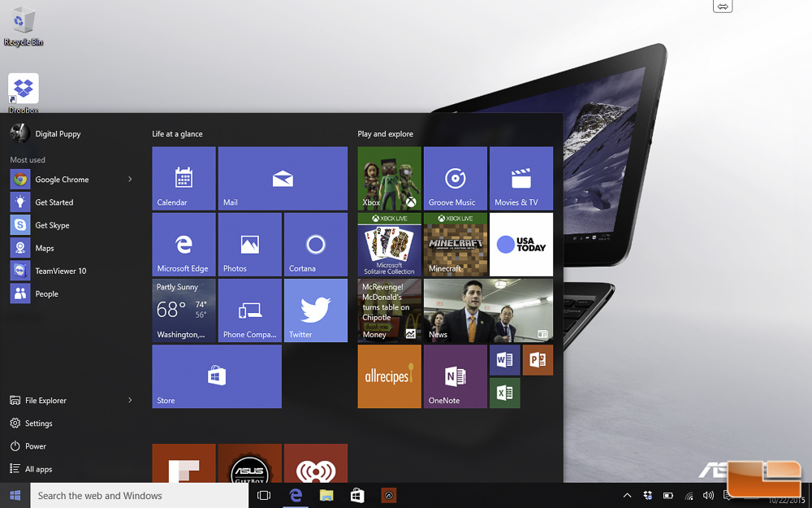This screenshot has height=508, width=812.
Task: Launch the Phone Companion tile
Action: 250,310
